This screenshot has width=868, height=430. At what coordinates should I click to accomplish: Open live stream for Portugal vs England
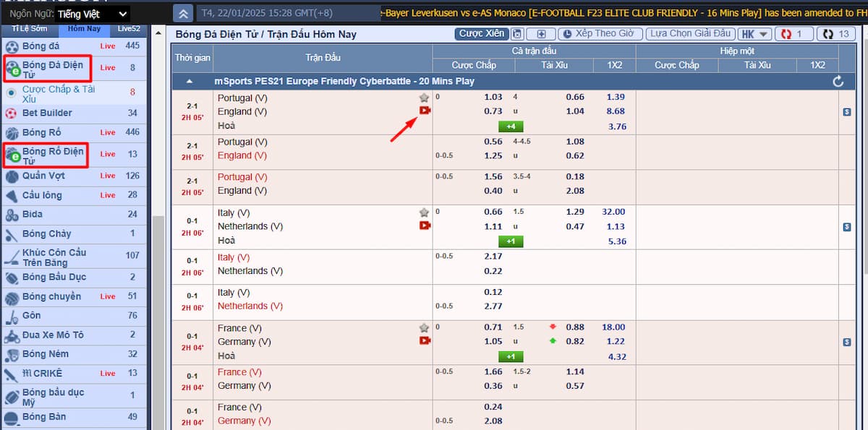pyautogui.click(x=425, y=111)
